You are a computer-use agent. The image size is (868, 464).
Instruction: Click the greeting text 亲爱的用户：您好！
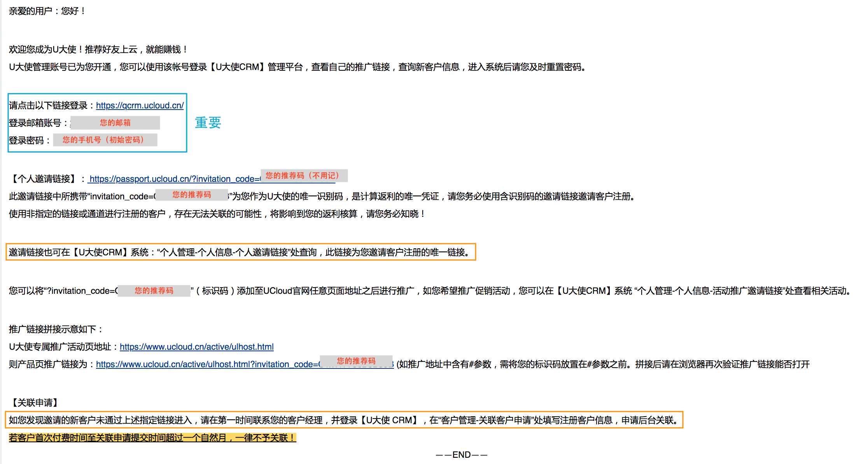point(47,11)
